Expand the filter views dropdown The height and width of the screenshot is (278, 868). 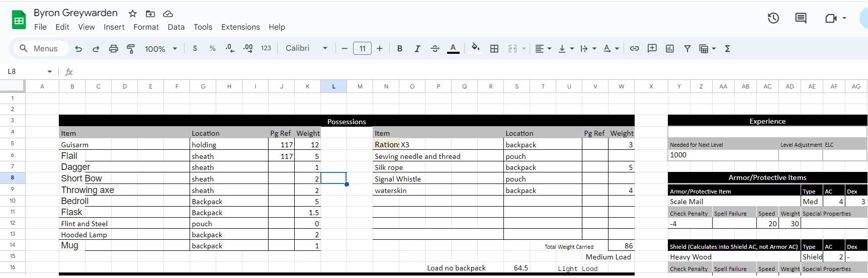click(714, 49)
